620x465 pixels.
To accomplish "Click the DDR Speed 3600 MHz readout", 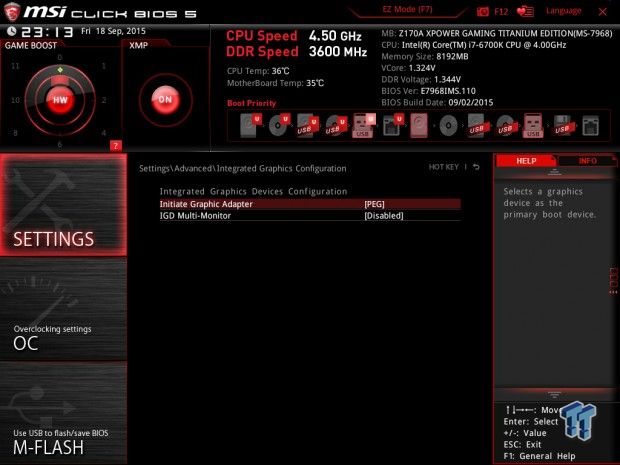I will tap(297, 51).
